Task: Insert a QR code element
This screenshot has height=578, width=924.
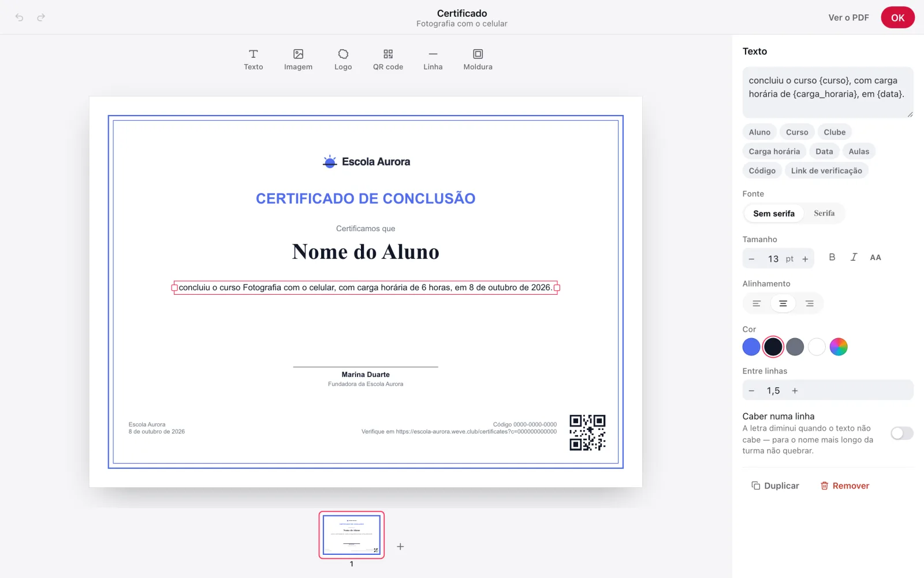Action: coord(388,60)
